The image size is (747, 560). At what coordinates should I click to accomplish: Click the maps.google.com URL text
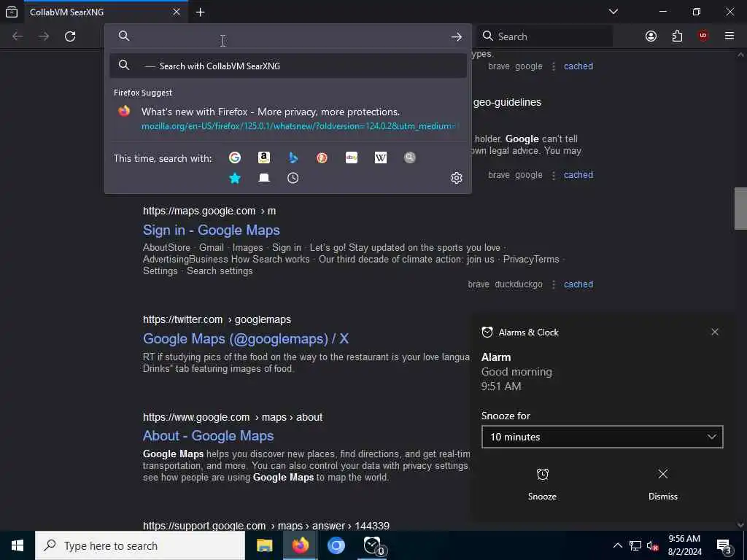(x=209, y=211)
